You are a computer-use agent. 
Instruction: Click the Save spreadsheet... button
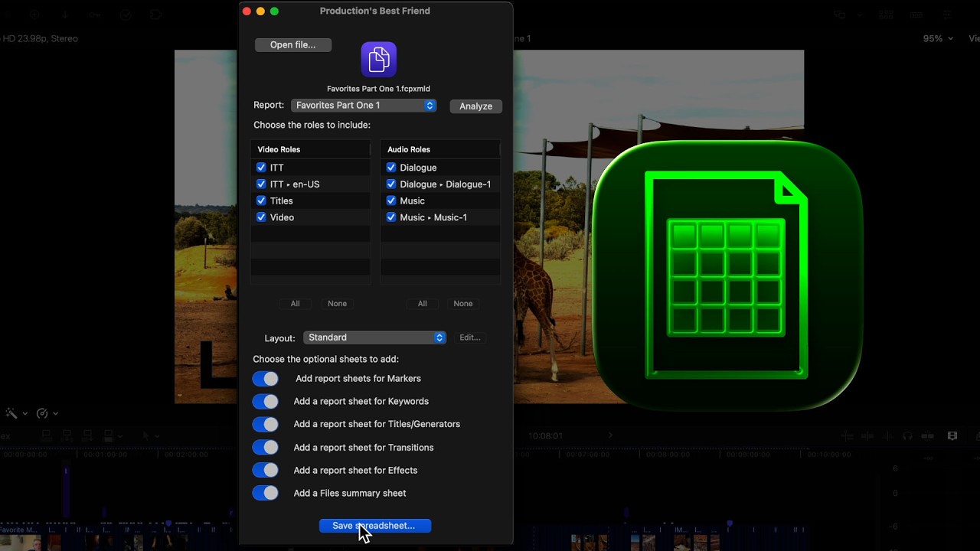coord(374,526)
